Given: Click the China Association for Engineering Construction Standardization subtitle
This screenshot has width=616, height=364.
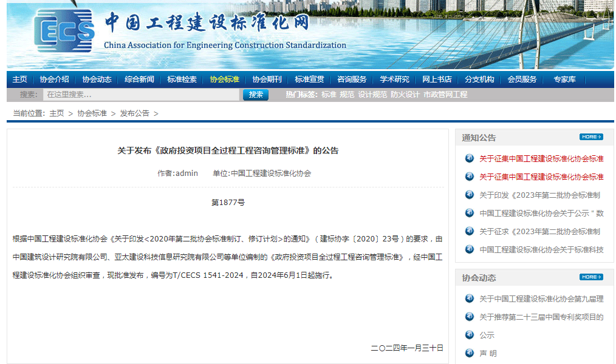Looking at the screenshot, I should (x=225, y=45).
